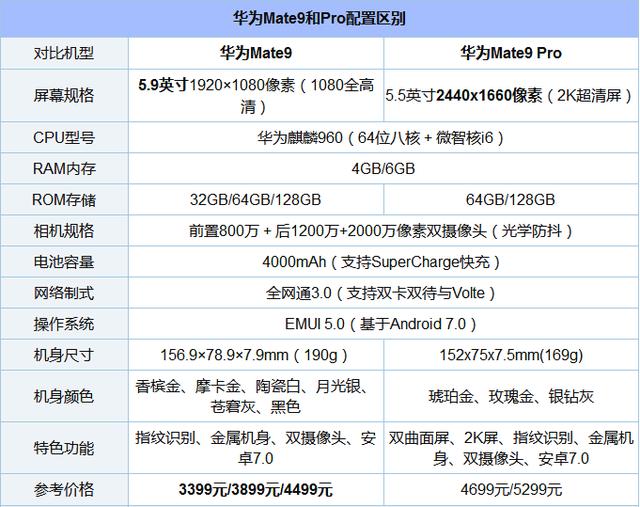Select the RAM内存 row label
This screenshot has height=507, width=640.
[64, 169]
